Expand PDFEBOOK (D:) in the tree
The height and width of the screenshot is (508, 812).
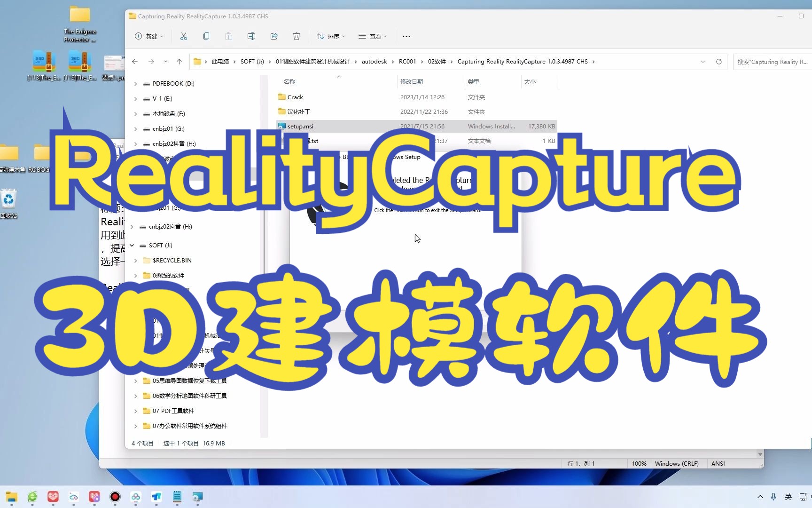click(135, 84)
